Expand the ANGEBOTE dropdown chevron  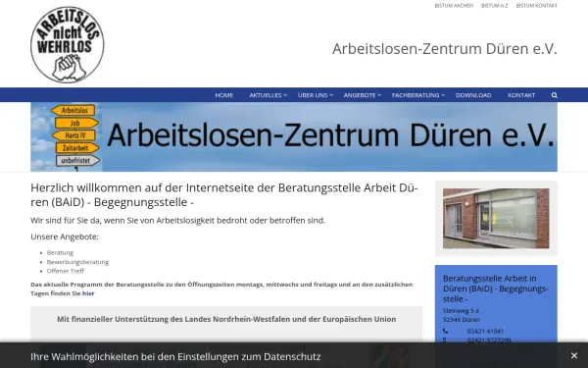(x=379, y=95)
